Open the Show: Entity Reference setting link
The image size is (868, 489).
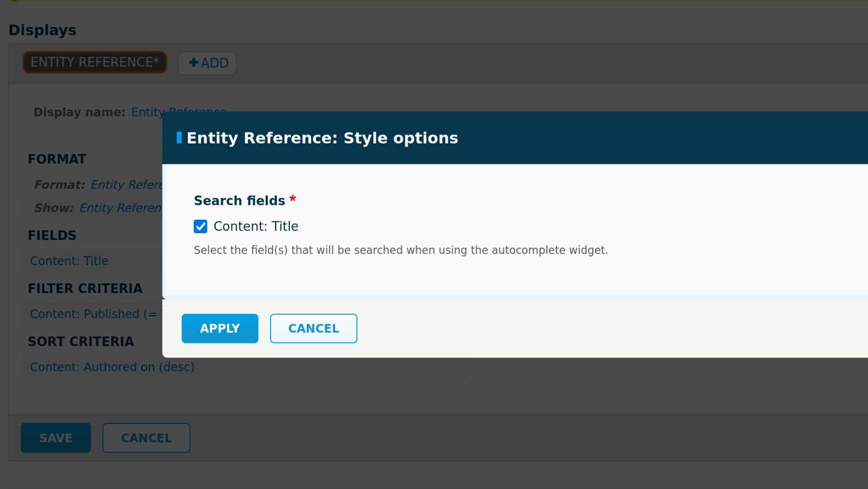click(121, 208)
